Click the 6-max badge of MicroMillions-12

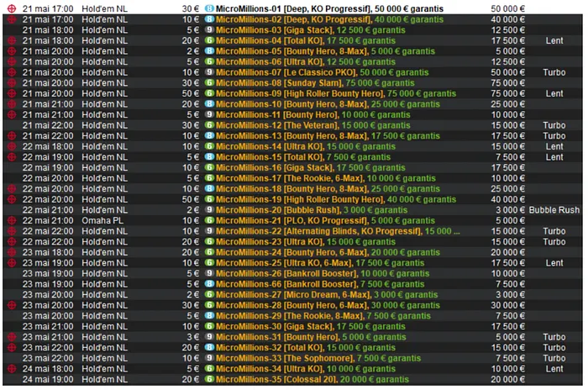click(209, 125)
